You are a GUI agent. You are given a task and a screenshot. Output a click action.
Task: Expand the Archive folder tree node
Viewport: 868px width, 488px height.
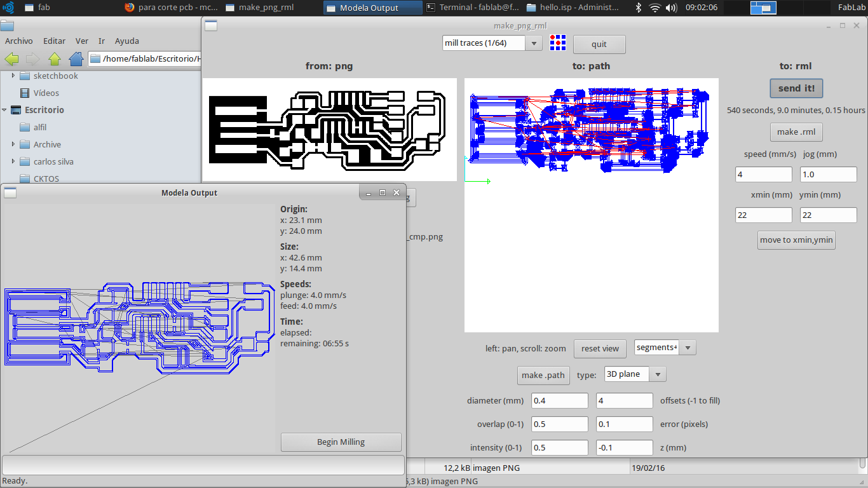13,145
